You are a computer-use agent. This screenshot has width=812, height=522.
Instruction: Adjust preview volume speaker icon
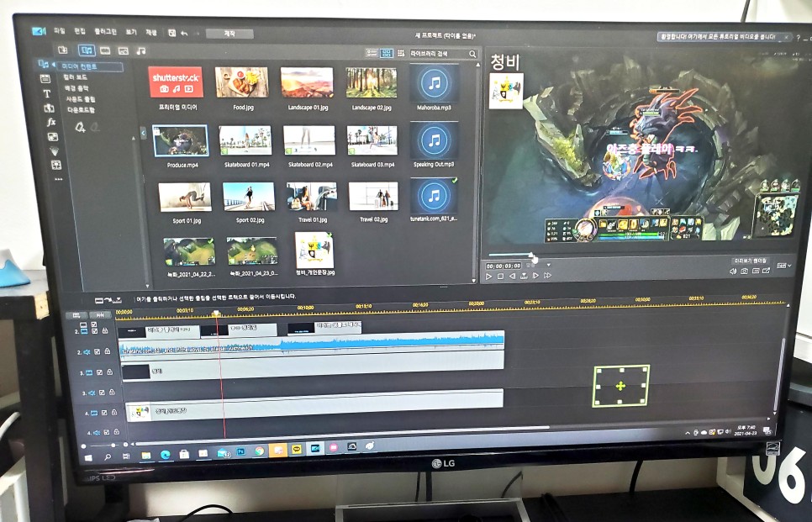coord(733,271)
